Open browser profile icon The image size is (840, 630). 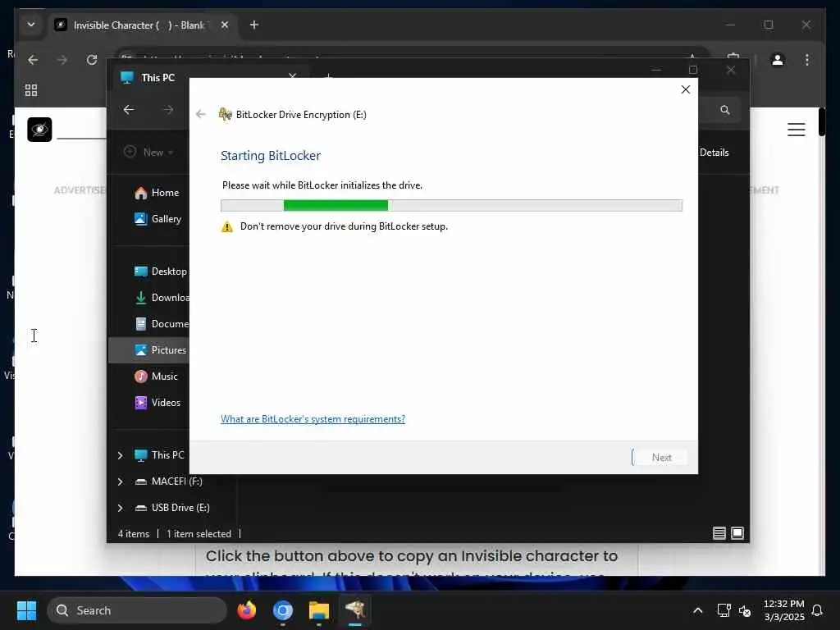click(x=778, y=59)
